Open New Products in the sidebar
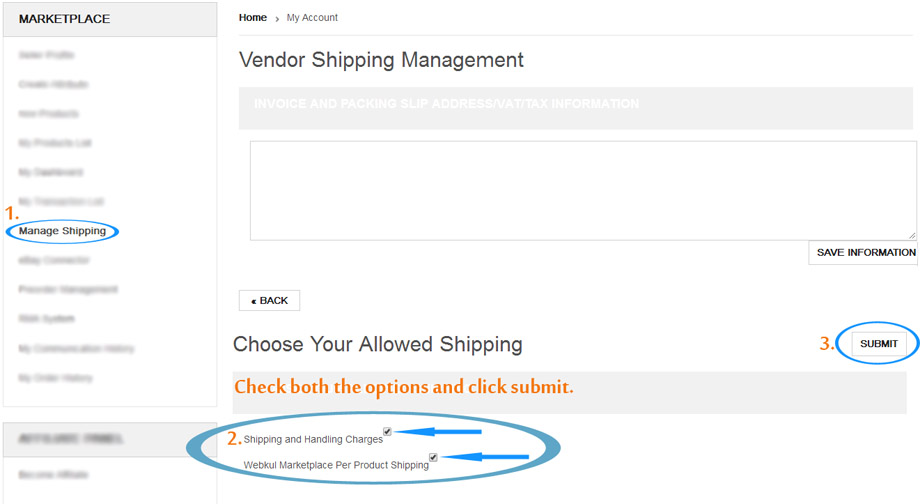This screenshot has height=504, width=920. [48, 114]
